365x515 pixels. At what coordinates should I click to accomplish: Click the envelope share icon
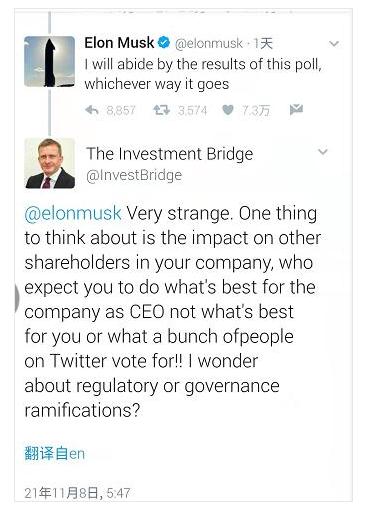pos(296,109)
